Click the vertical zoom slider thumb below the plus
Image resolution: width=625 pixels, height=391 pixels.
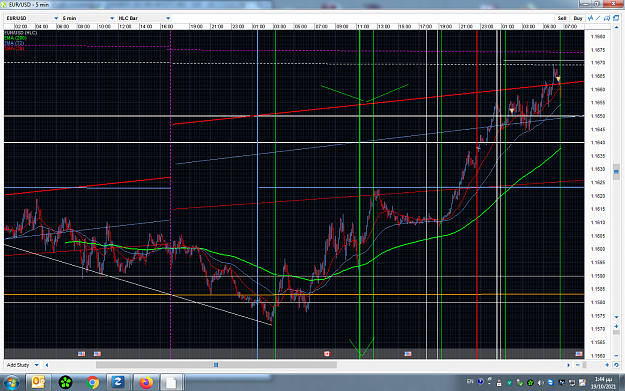616,332
